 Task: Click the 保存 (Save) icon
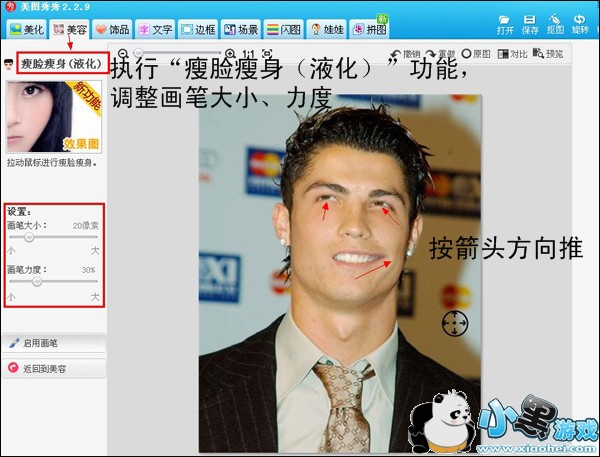(530, 24)
